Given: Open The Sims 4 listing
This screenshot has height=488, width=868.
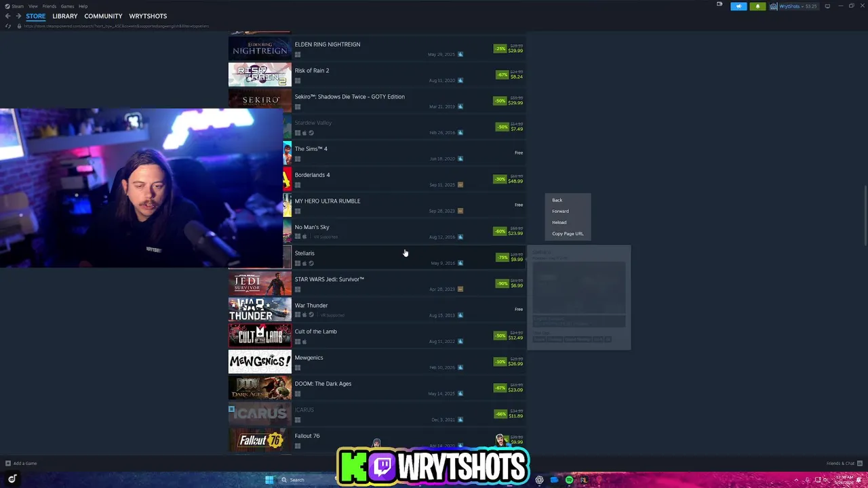Looking at the screenshot, I should click(404, 153).
